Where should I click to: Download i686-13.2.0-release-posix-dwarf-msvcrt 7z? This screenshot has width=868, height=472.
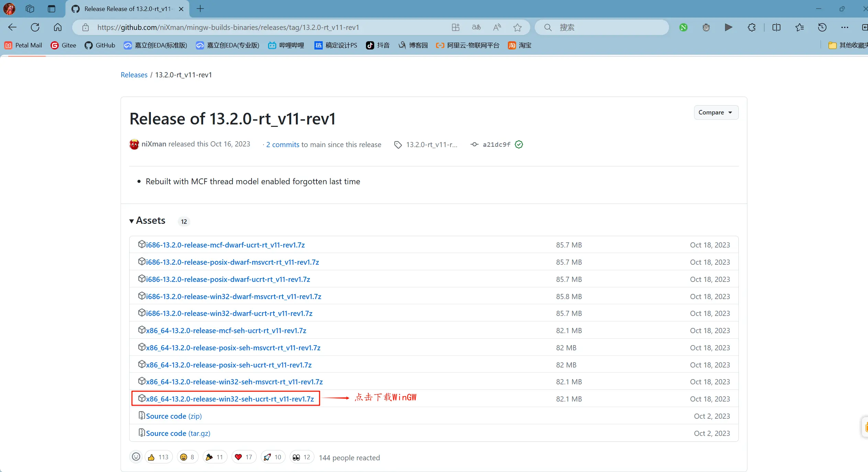233,262
